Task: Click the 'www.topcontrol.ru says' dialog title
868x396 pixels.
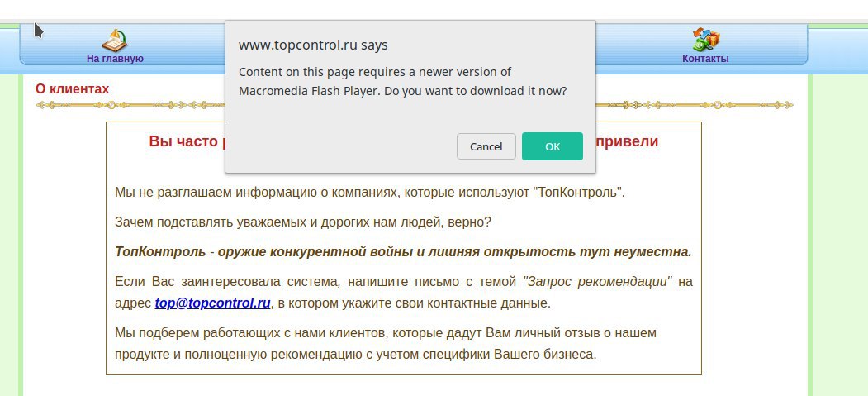Action: (313, 45)
